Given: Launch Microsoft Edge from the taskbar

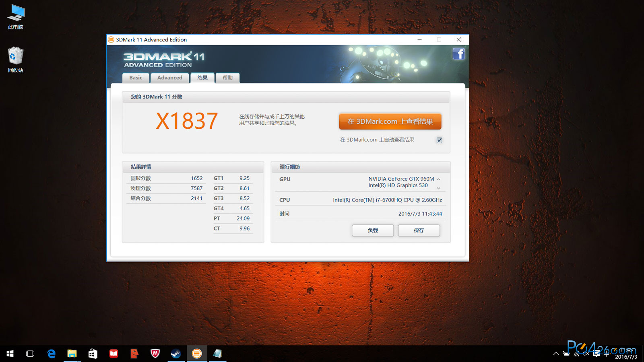Looking at the screenshot, I should [51, 354].
